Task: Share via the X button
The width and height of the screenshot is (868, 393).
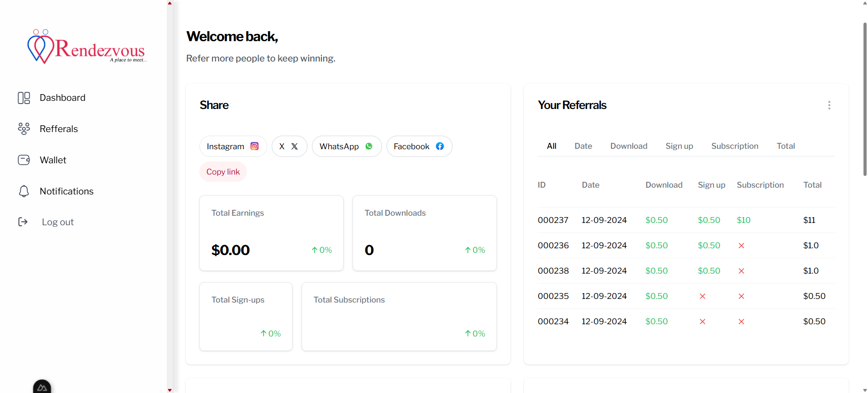Action: (289, 147)
